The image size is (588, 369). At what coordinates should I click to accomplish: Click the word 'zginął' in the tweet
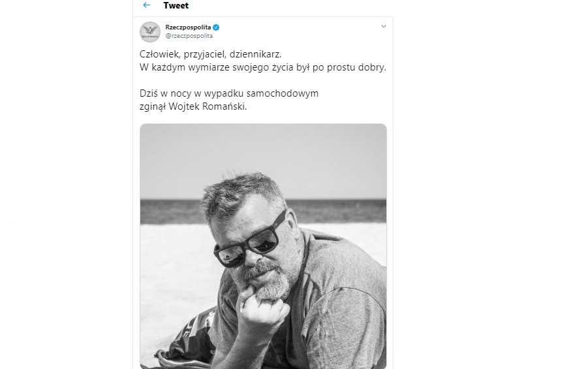(153, 106)
